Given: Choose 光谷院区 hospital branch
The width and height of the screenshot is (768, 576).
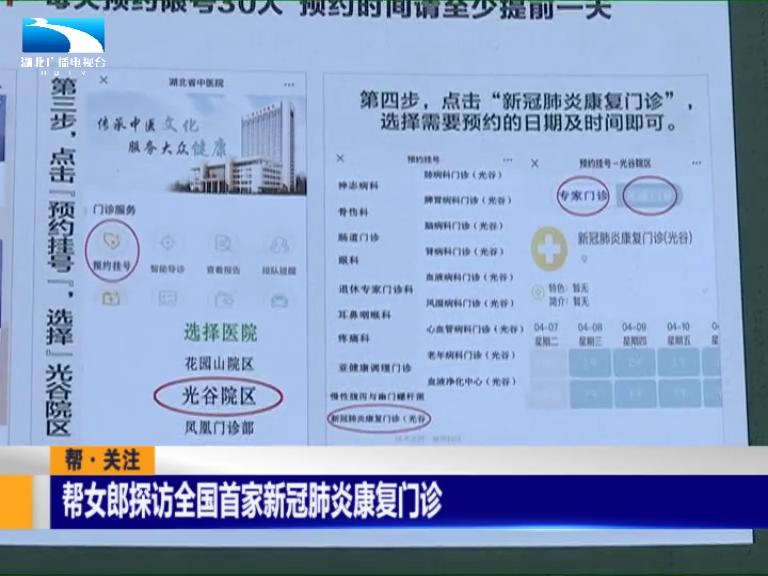Looking at the screenshot, I should (218, 396).
